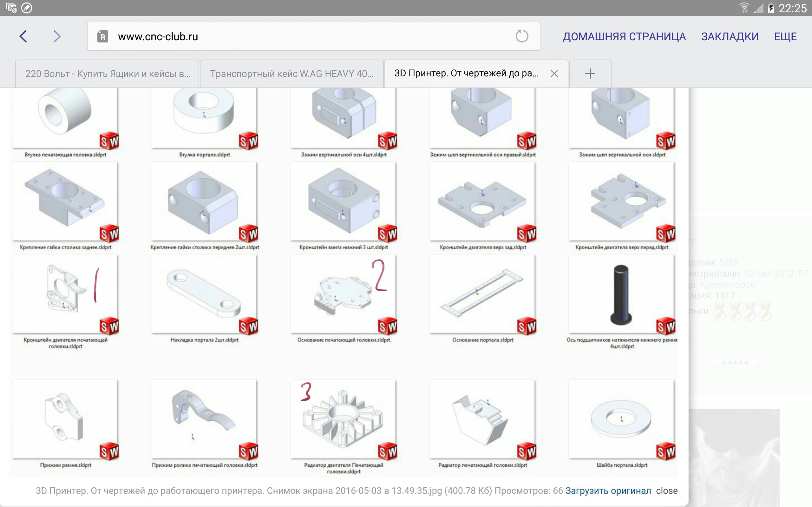Go back using the browser back arrow
The width and height of the screenshot is (812, 507).
point(23,36)
